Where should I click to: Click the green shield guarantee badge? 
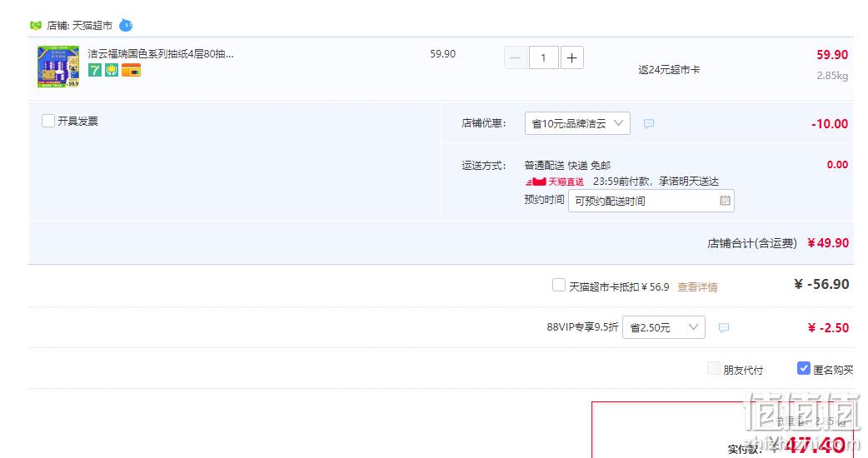(x=112, y=70)
